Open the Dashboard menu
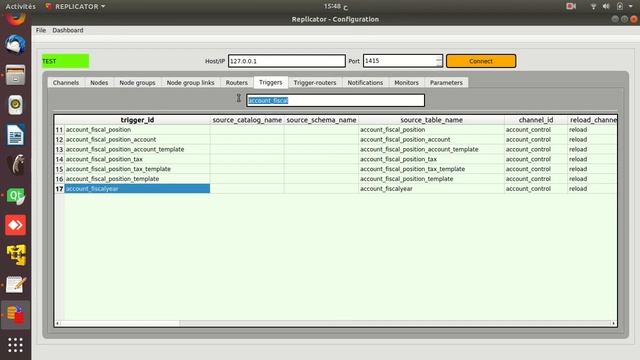The image size is (640, 360). 68,30
